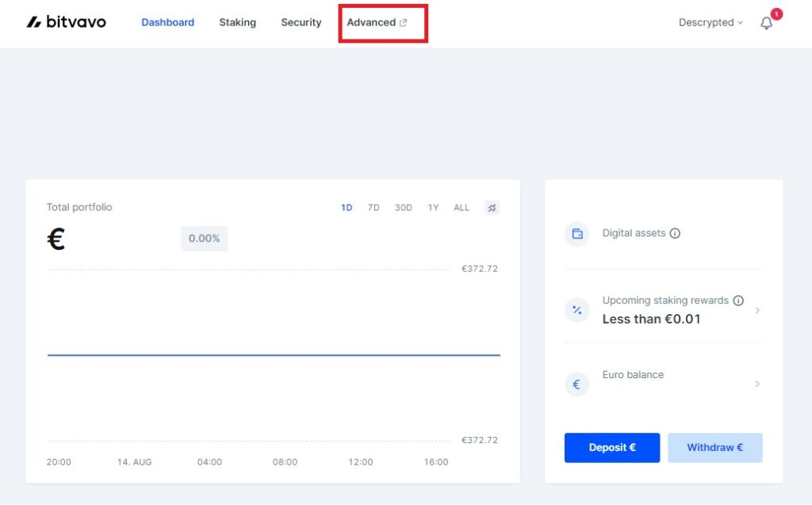Expand the Euro balance chevron
Image resolution: width=812 pixels, height=505 pixels.
coord(757,384)
